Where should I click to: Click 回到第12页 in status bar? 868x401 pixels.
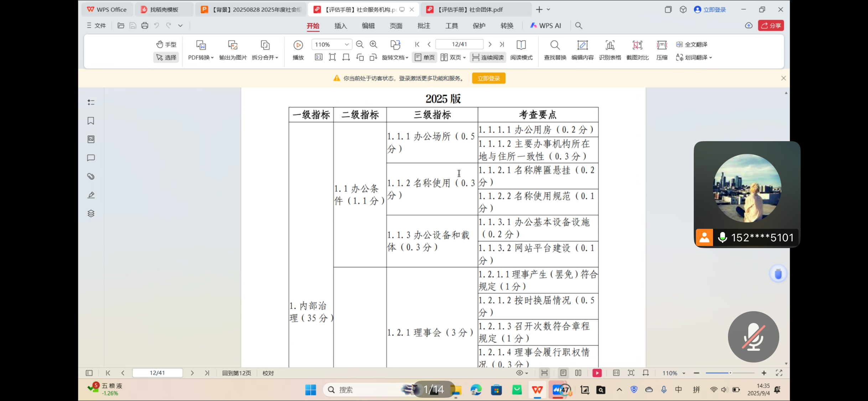237,373
